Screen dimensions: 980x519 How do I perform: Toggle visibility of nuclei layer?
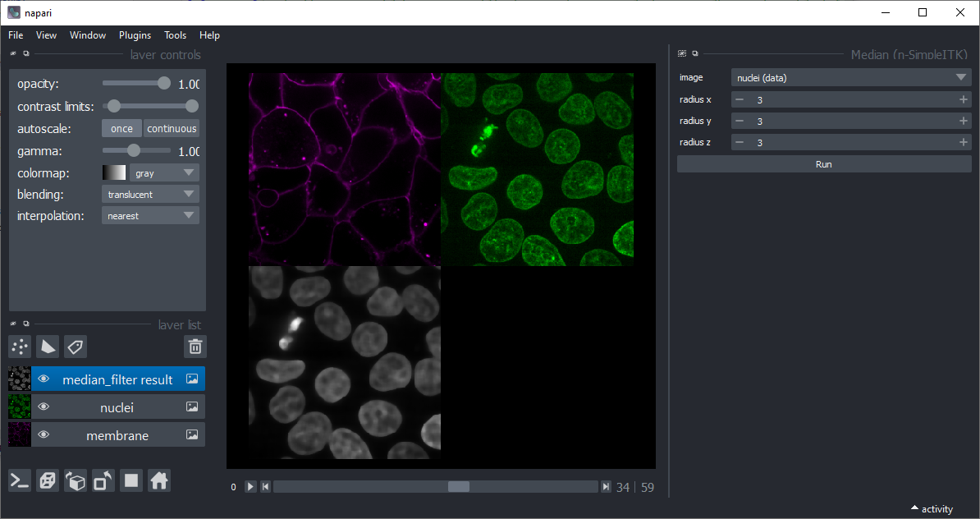pos(44,407)
